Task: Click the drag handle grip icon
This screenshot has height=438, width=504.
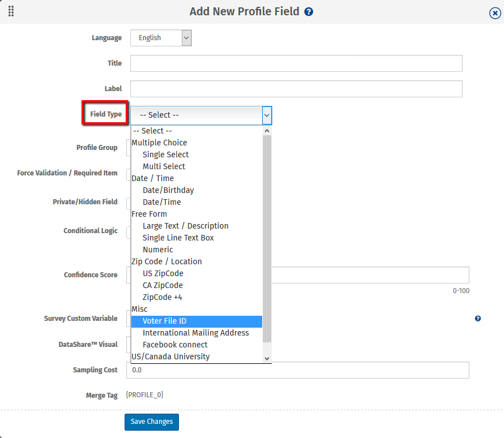Action: click(x=11, y=11)
